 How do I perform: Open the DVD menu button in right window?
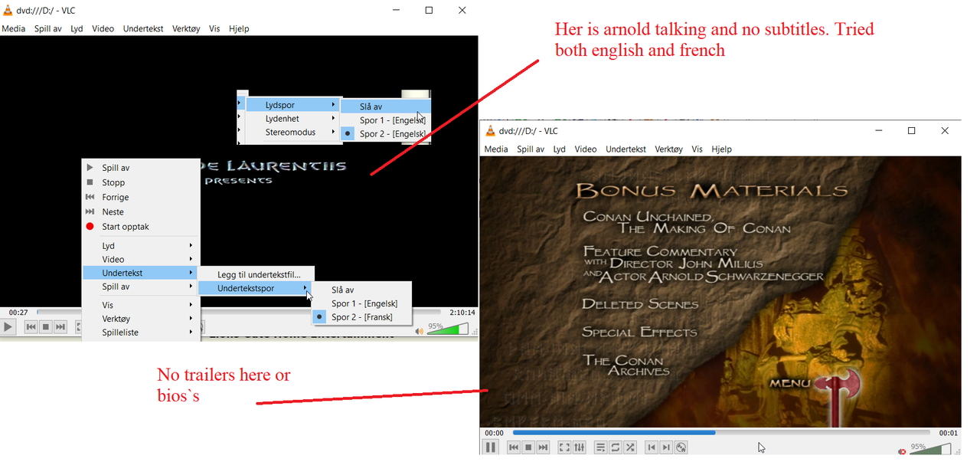click(681, 447)
